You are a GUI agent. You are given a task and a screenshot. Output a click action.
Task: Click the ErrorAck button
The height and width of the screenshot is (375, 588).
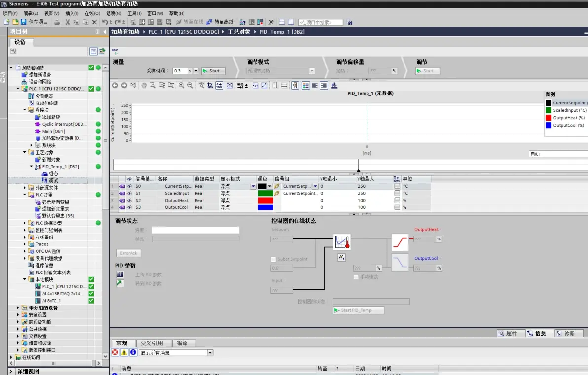[x=129, y=253]
